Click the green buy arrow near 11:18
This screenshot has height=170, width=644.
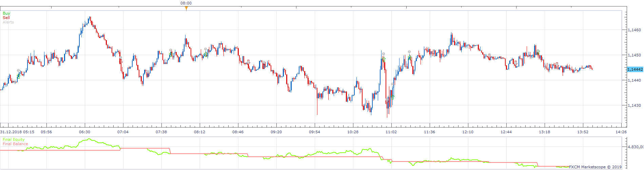coord(410,57)
